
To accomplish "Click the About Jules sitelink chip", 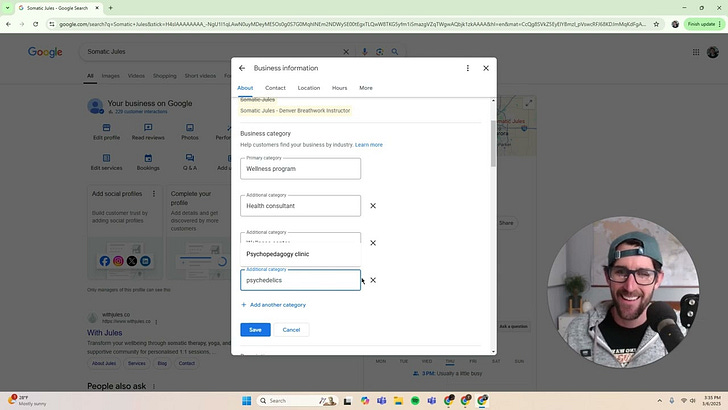I will pos(104,364).
